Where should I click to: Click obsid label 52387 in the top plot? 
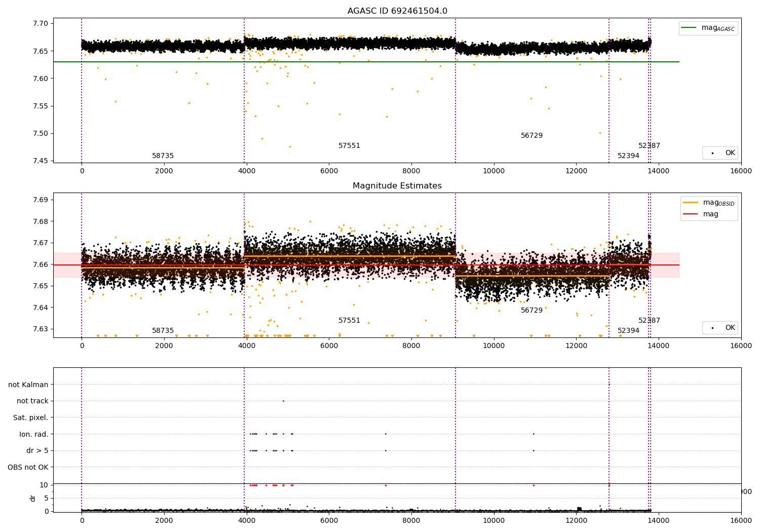coord(649,146)
